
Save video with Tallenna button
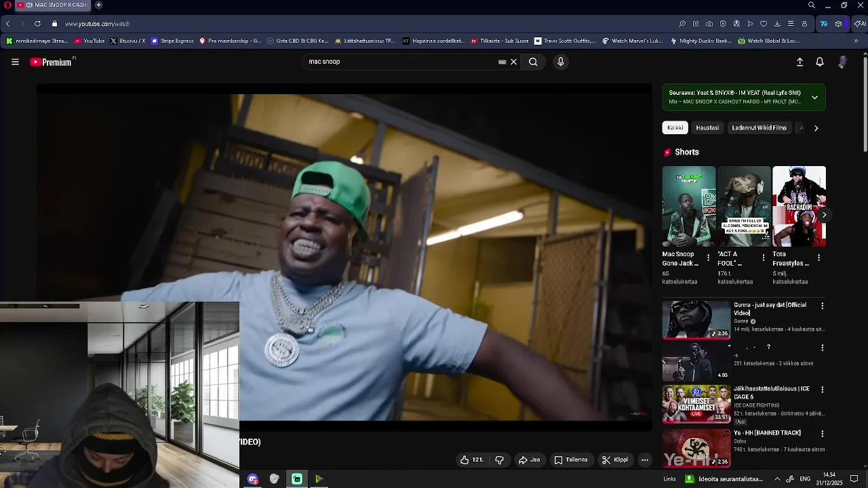point(571,460)
